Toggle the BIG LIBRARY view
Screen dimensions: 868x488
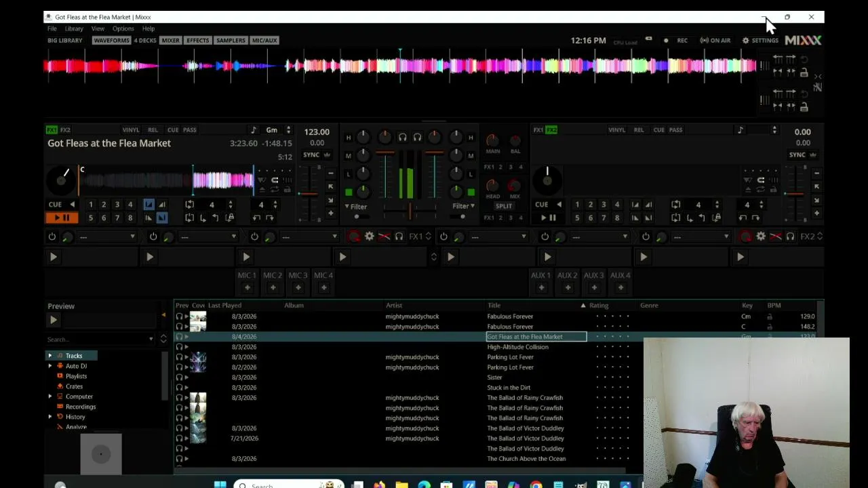click(65, 41)
